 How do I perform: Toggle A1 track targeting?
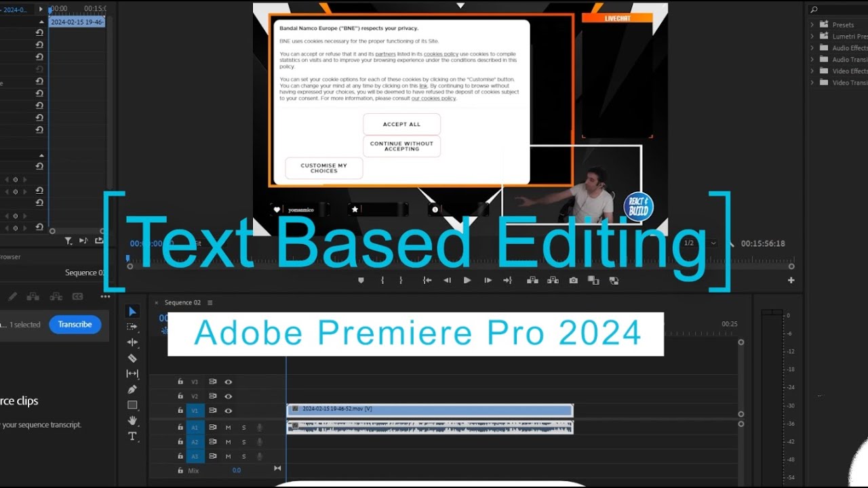(x=195, y=428)
